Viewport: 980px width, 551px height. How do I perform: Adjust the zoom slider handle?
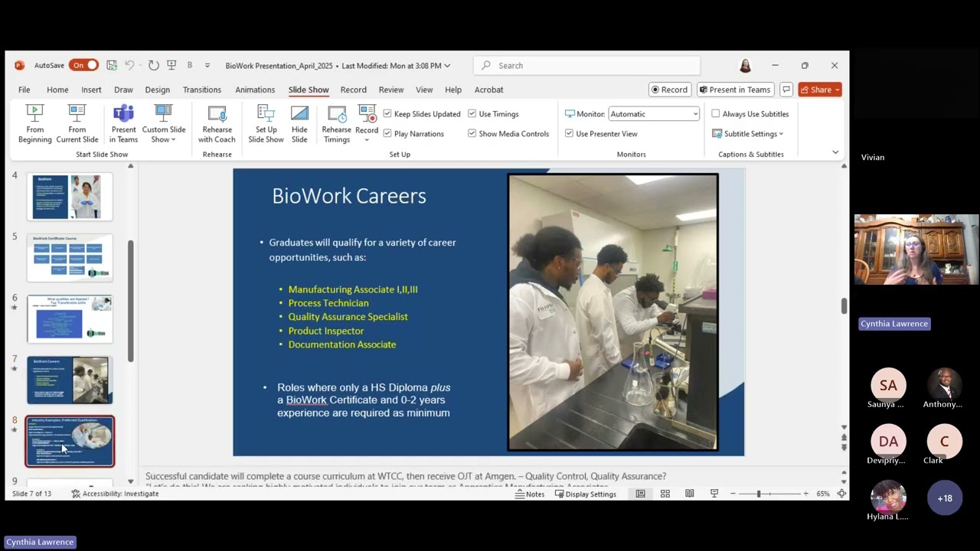coord(759,494)
